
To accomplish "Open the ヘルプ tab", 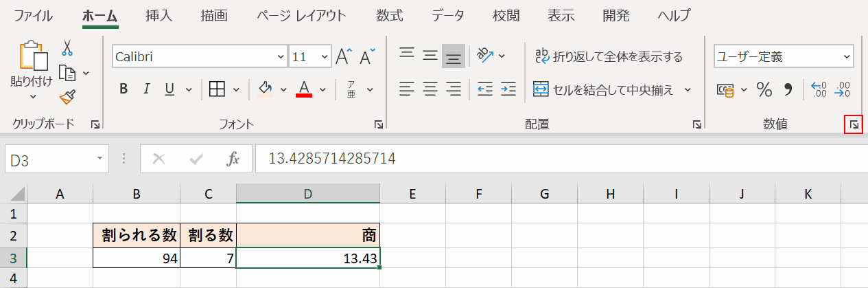I will point(674,15).
